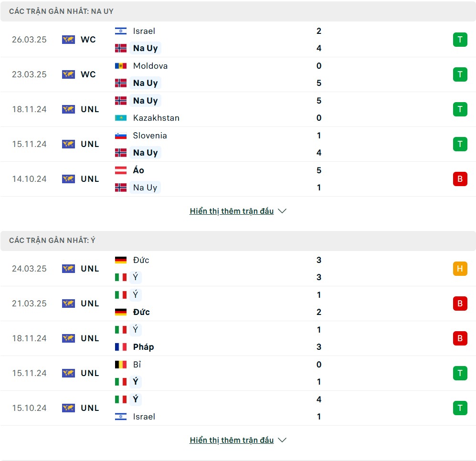Click the Slovenia flag icon
This screenshot has width=476, height=461.
(x=120, y=136)
